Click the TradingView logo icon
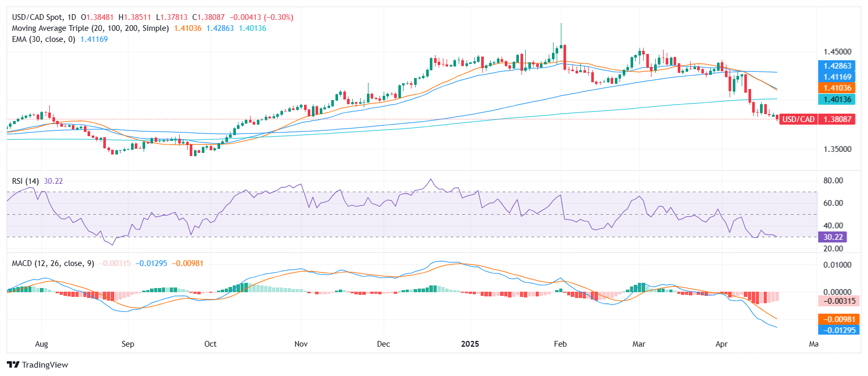 tap(13, 365)
